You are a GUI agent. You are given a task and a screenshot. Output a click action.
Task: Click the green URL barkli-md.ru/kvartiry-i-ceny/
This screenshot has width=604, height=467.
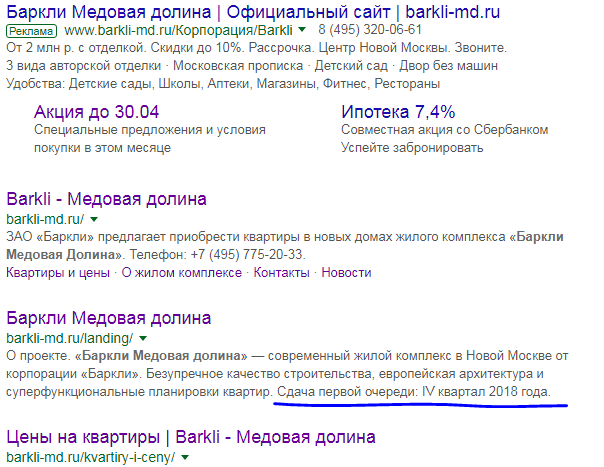(91, 457)
